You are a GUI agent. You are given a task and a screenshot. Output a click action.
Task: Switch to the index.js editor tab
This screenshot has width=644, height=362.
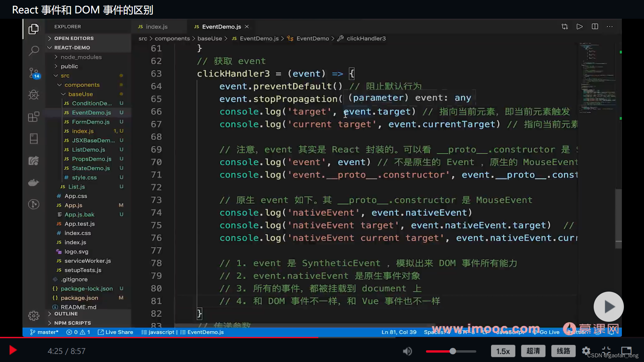click(156, 26)
